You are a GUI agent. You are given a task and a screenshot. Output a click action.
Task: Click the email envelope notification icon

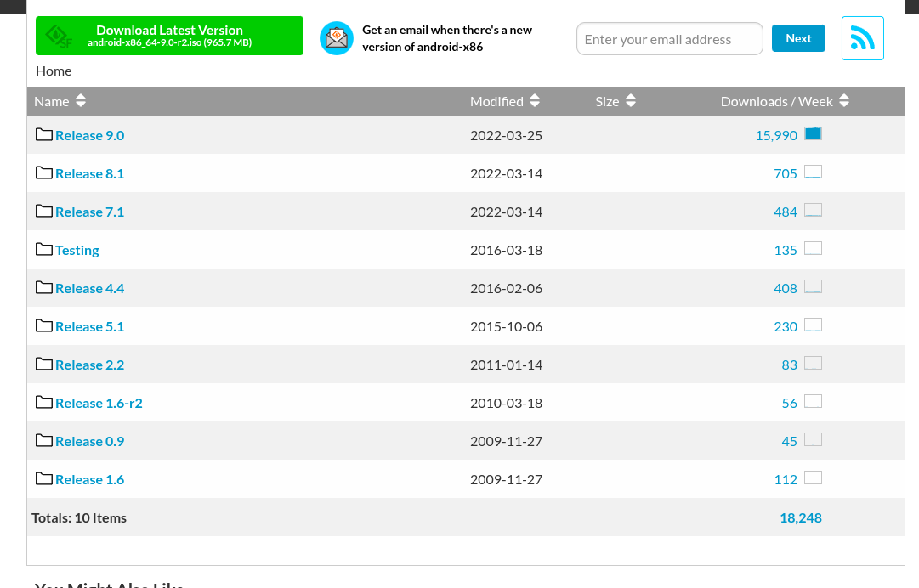point(336,38)
